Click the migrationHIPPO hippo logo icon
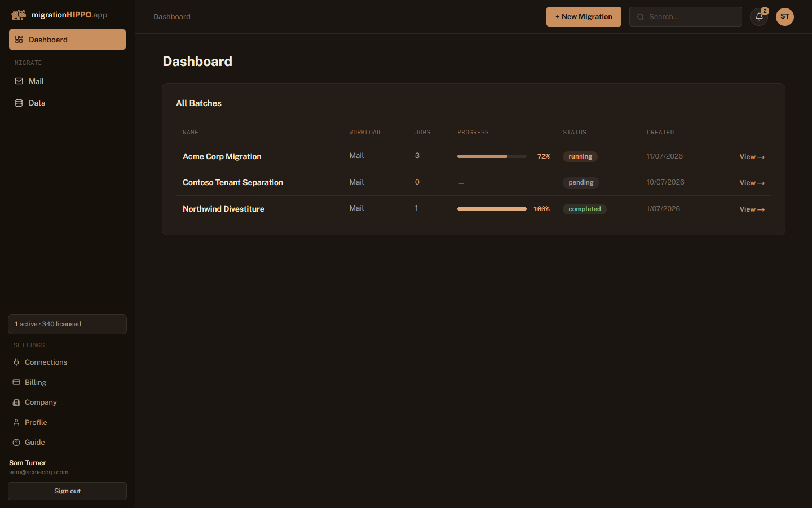This screenshot has height=508, width=812. 19,15
